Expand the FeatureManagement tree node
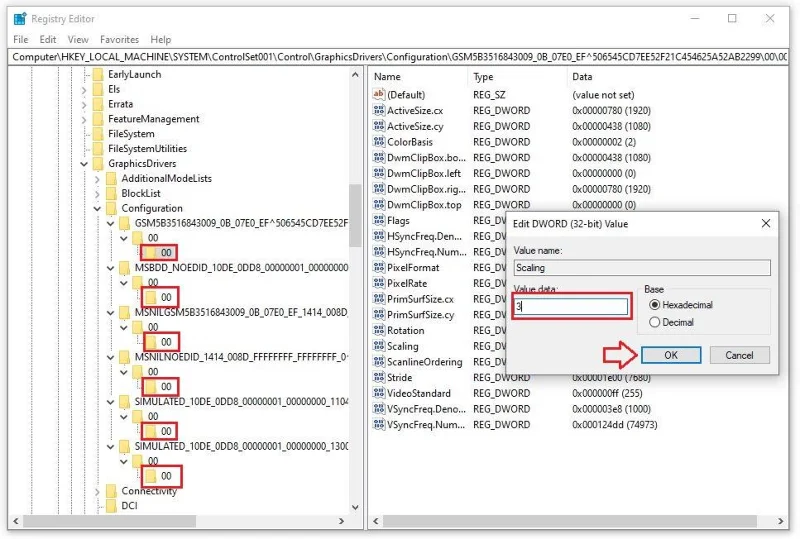This screenshot has width=800, height=539. point(84,119)
